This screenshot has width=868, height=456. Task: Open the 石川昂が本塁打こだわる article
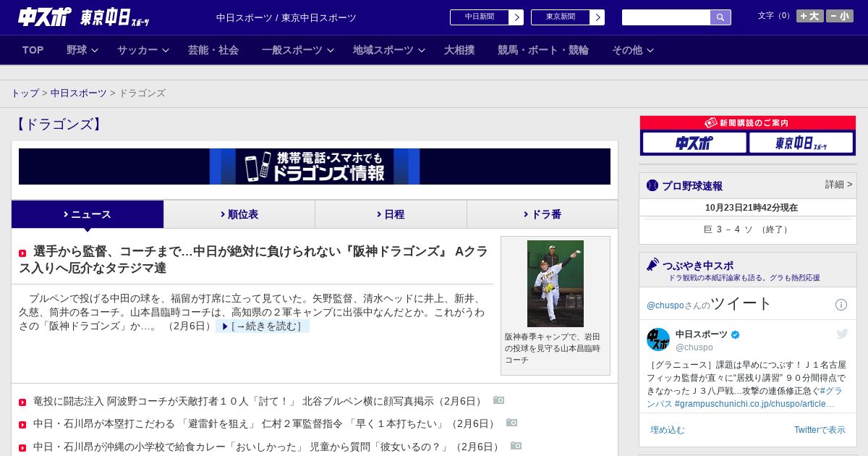[265, 423]
